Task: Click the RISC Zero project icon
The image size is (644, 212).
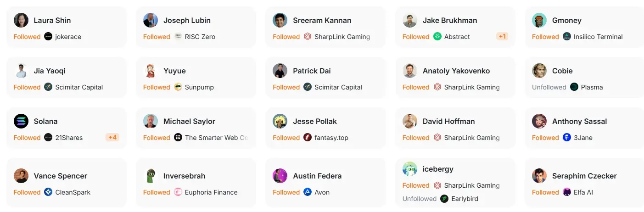Action: coord(178,37)
